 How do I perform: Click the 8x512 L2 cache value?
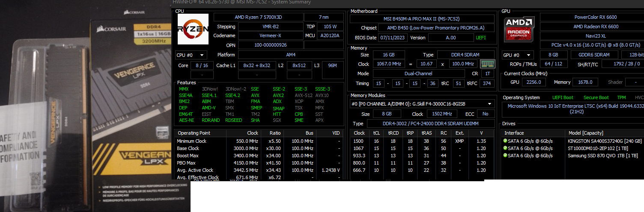(x=299, y=65)
